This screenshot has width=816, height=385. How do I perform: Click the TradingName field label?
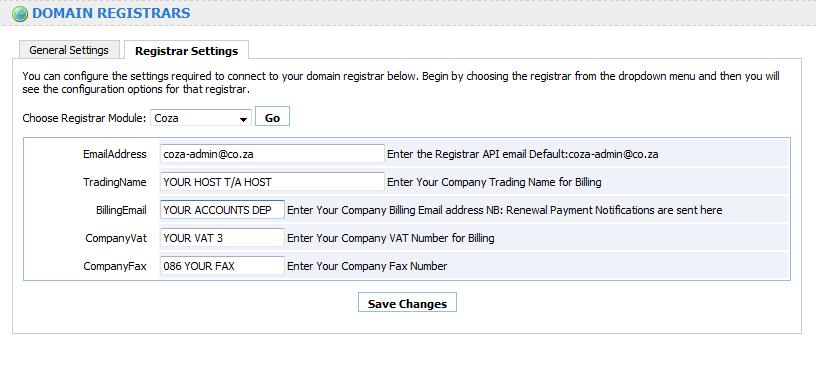(114, 182)
